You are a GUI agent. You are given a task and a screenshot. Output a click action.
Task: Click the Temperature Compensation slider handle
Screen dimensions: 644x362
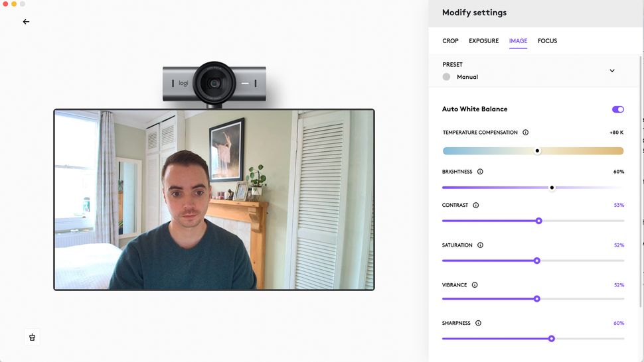[x=537, y=151]
